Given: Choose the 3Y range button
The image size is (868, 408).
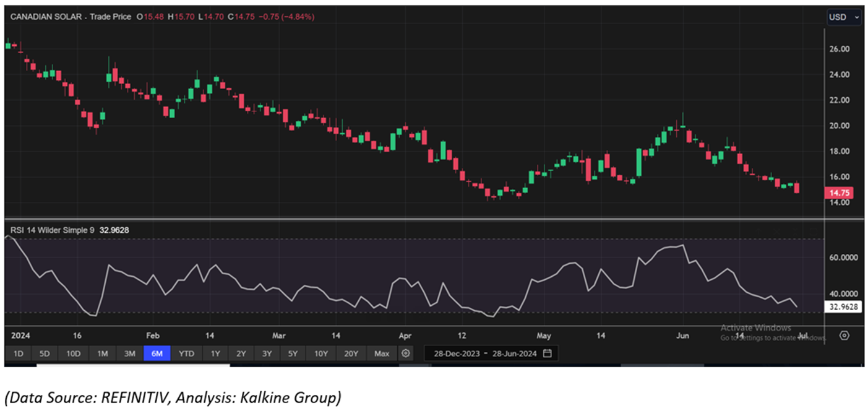Looking at the screenshot, I should tap(267, 354).
